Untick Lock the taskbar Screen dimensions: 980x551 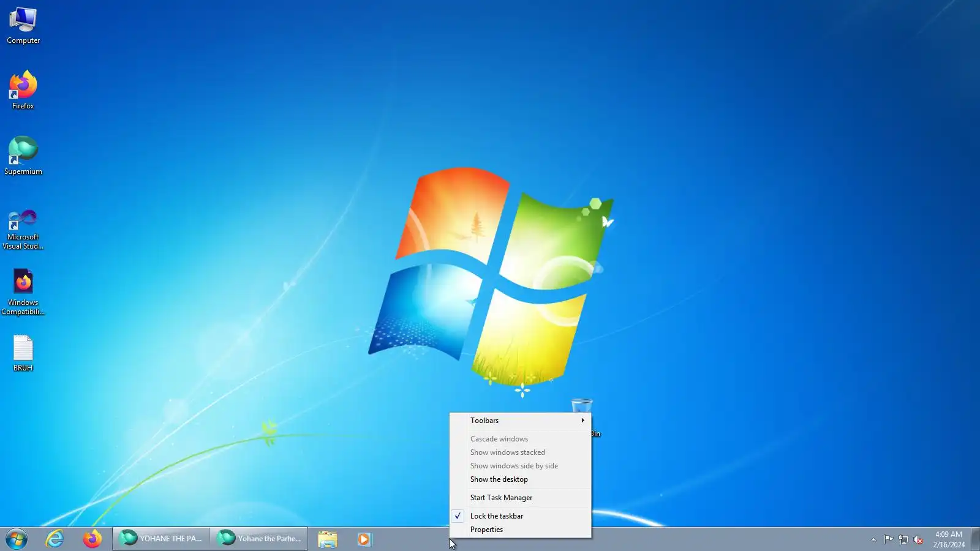click(521, 516)
